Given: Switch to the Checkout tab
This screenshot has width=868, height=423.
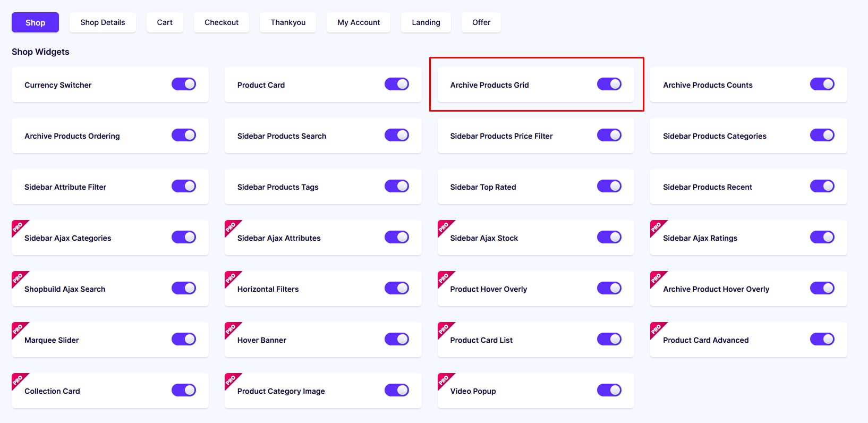Looking at the screenshot, I should point(222,22).
